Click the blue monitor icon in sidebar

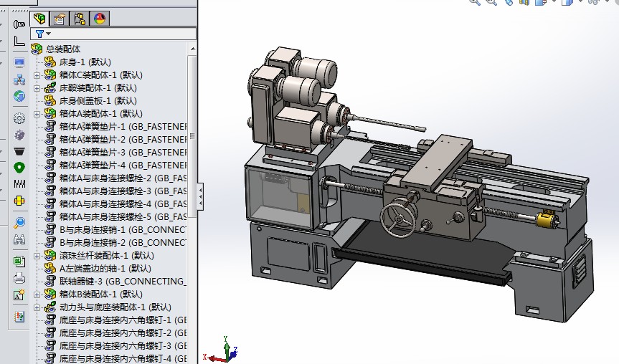coord(19,62)
